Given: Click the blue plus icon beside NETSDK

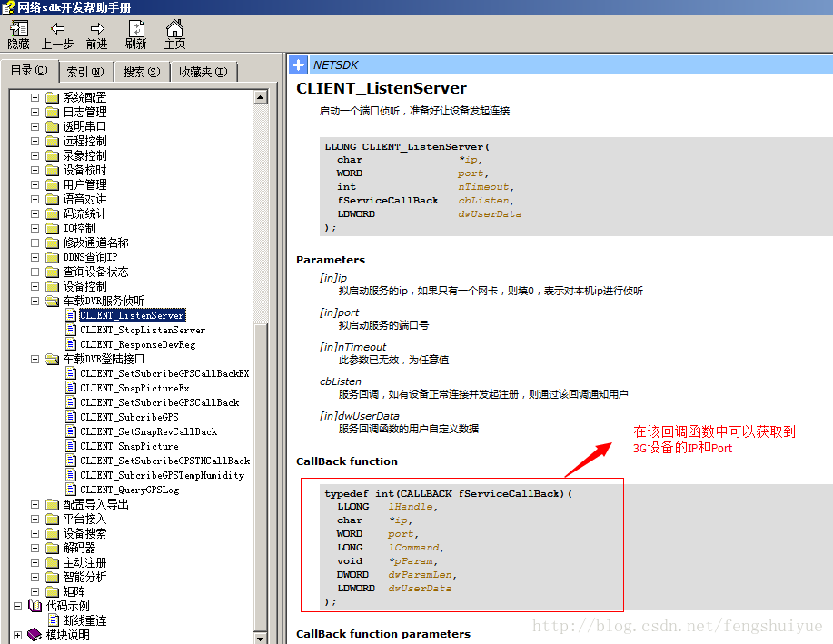Looking at the screenshot, I should 298,64.
